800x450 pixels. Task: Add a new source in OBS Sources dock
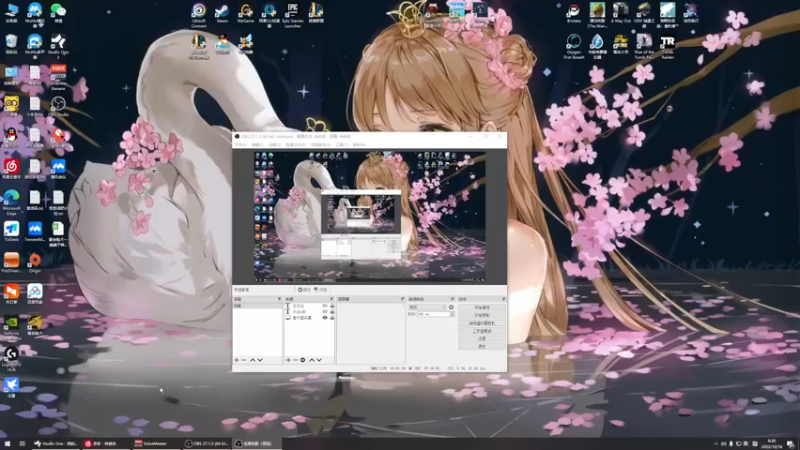click(x=288, y=360)
